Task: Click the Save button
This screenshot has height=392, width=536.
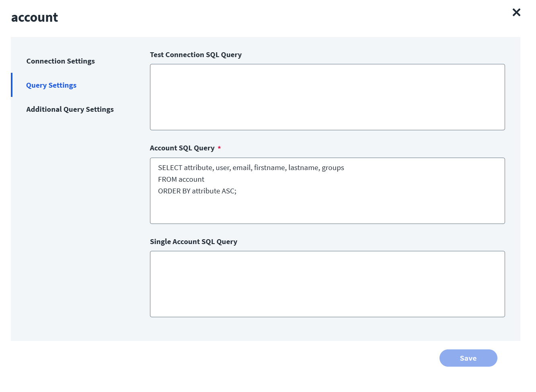Action: click(468, 358)
